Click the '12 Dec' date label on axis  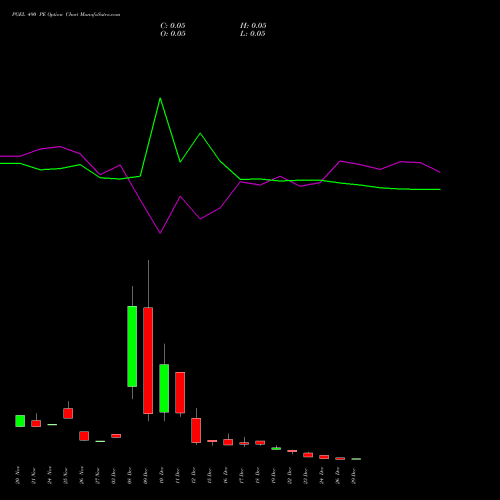pos(194,475)
